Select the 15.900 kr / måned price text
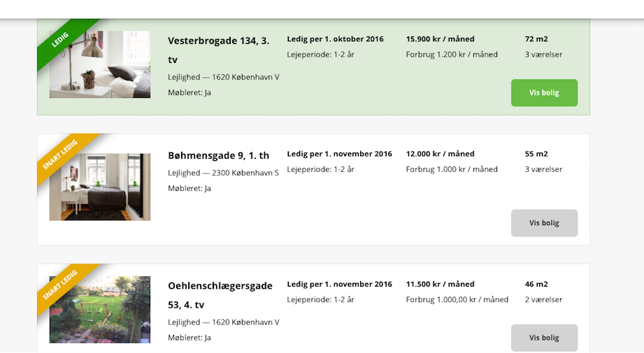 coord(441,39)
